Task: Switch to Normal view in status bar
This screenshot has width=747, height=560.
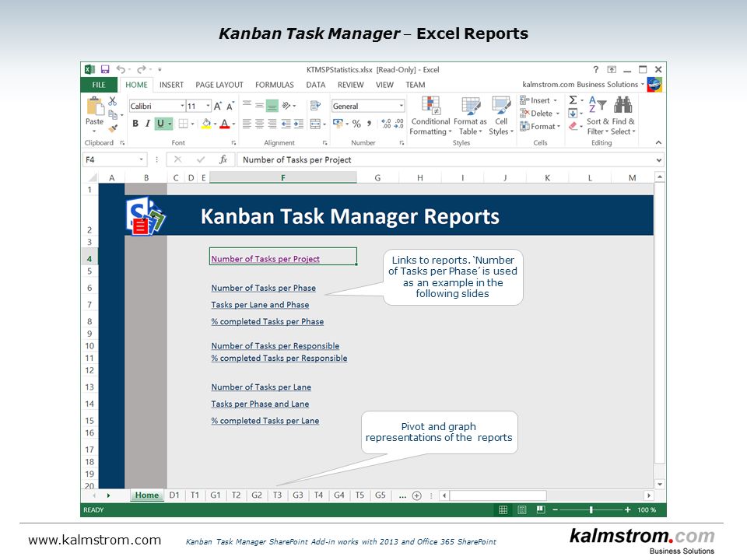Action: 503,510
